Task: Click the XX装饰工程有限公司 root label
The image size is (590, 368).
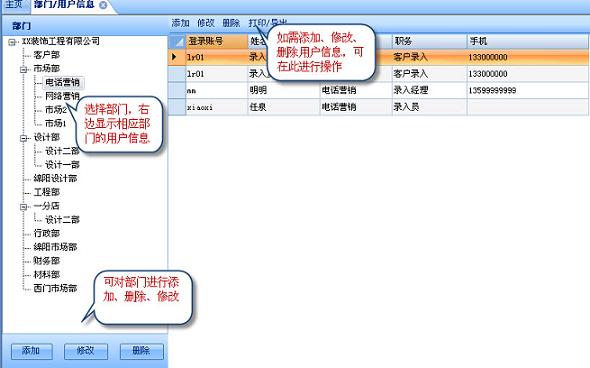Action: (61, 41)
